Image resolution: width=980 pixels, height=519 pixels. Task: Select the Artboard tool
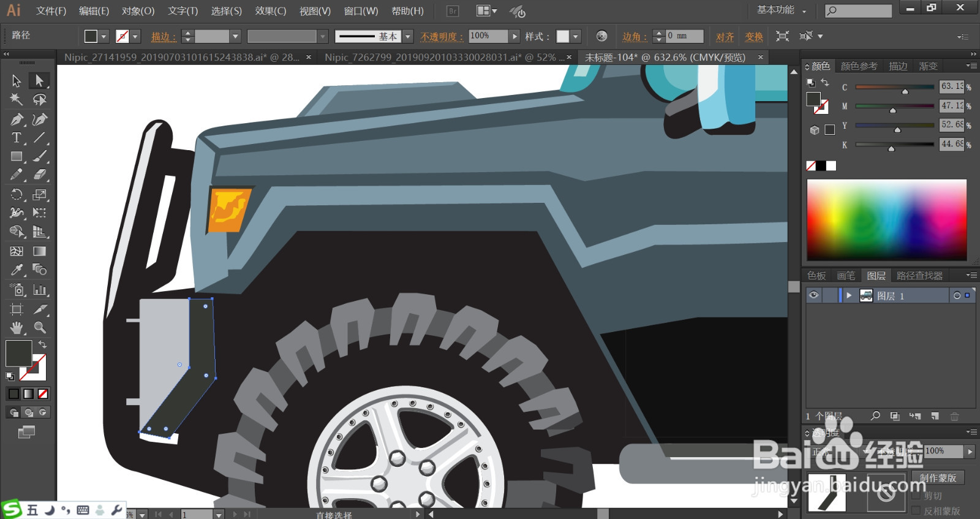[17, 309]
